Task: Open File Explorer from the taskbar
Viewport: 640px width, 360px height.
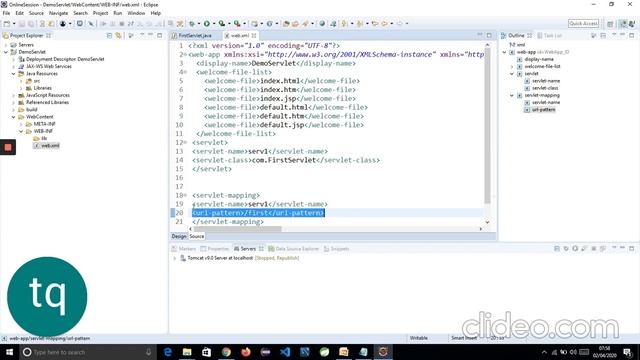Action: [x=187, y=352]
